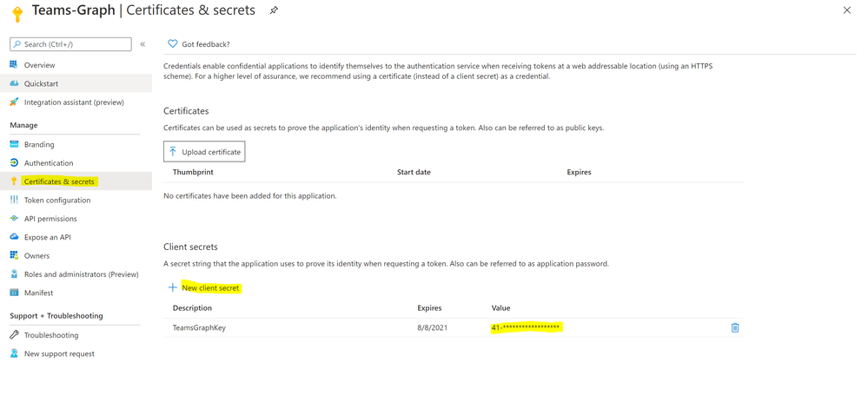Go to the Owners section

click(x=36, y=256)
